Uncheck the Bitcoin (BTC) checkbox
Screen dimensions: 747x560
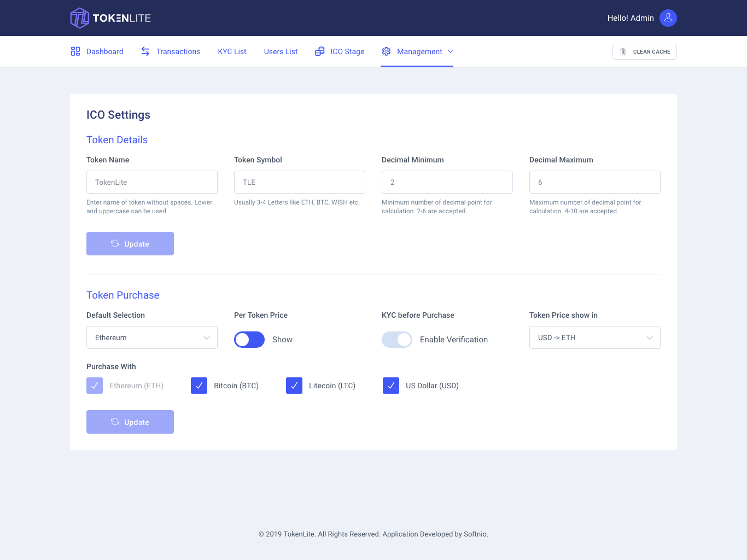click(x=199, y=386)
